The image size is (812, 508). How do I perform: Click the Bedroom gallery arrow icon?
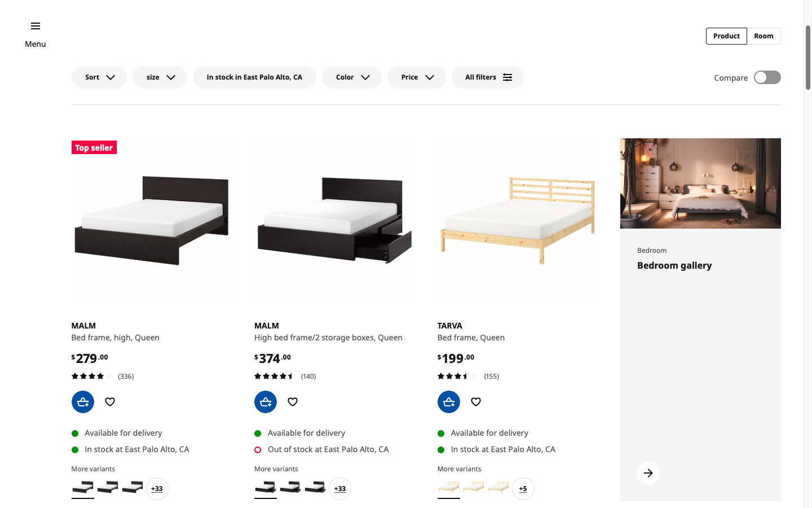click(x=648, y=473)
